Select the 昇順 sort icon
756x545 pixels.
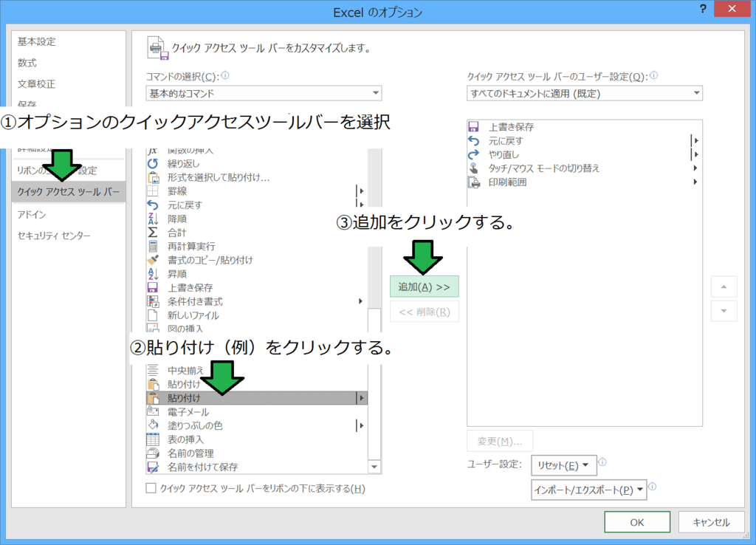[x=153, y=274]
